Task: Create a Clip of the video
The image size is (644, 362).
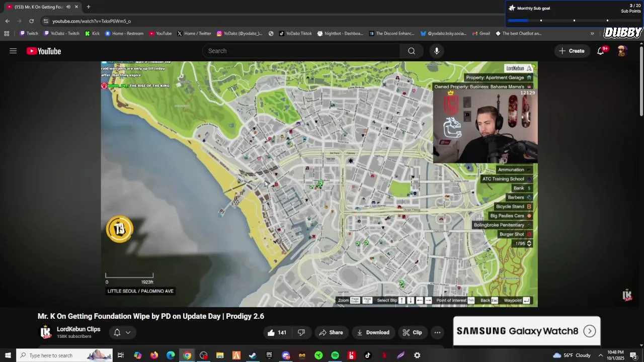Action: pos(412,332)
